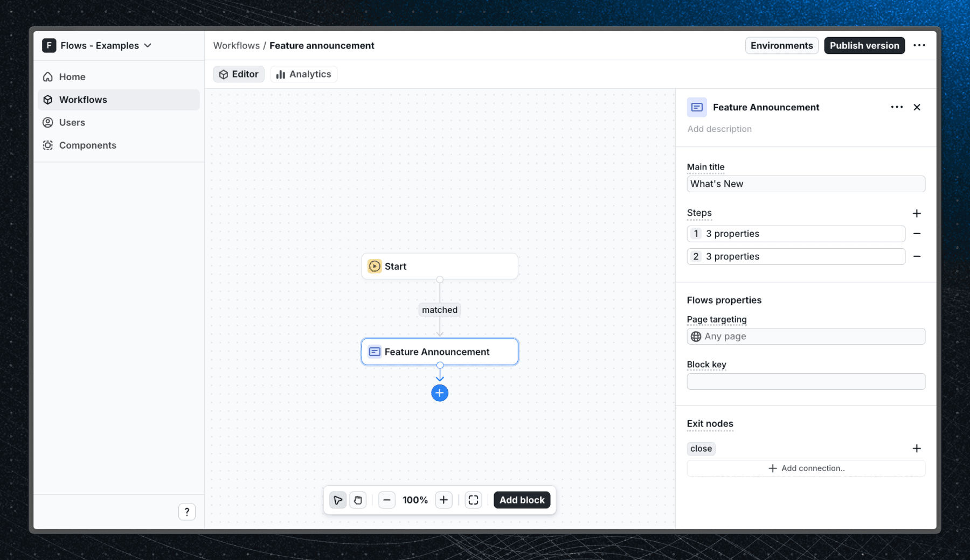Click the Block key input field
Image resolution: width=970 pixels, height=560 pixels.
[x=805, y=381]
